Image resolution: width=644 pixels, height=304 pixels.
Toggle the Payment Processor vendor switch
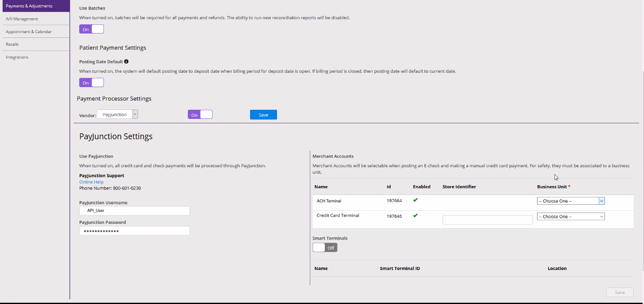coord(200,115)
